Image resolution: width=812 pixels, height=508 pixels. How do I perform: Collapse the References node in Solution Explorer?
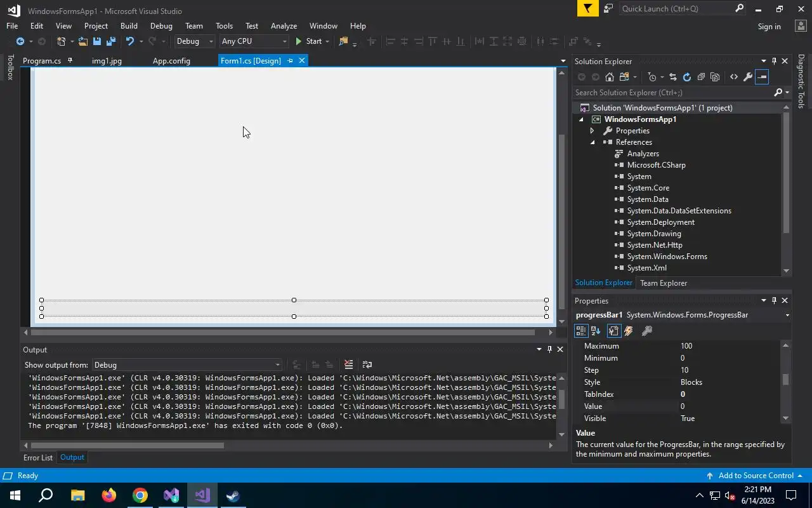(592, 142)
